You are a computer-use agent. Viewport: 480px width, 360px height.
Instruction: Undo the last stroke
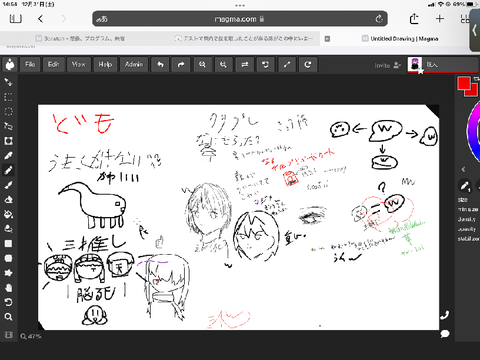tap(160, 64)
